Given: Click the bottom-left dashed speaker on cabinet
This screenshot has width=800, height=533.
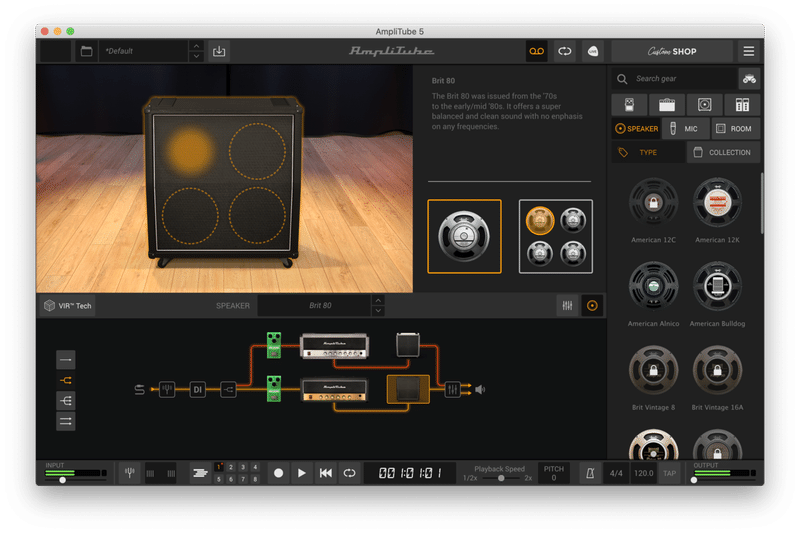Looking at the screenshot, I should pos(190,215).
